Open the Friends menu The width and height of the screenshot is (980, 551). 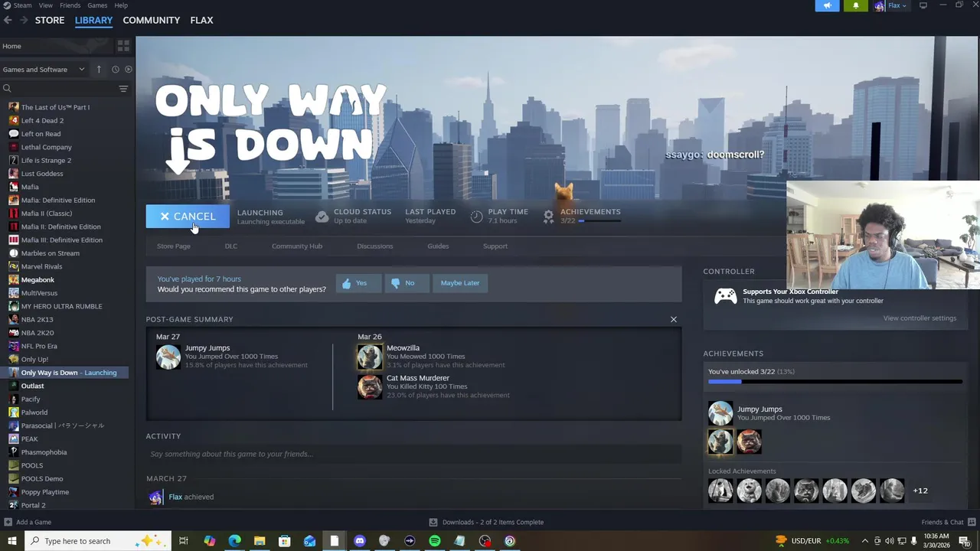coord(70,5)
